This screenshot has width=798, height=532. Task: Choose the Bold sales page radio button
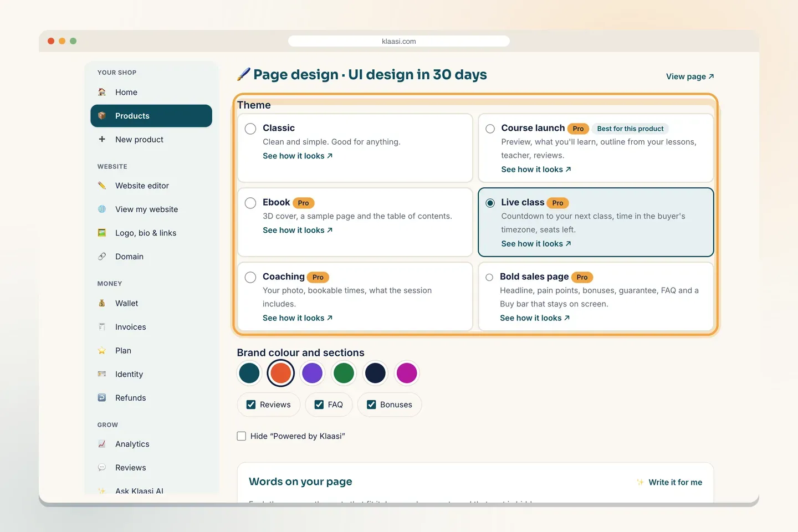pos(489,277)
